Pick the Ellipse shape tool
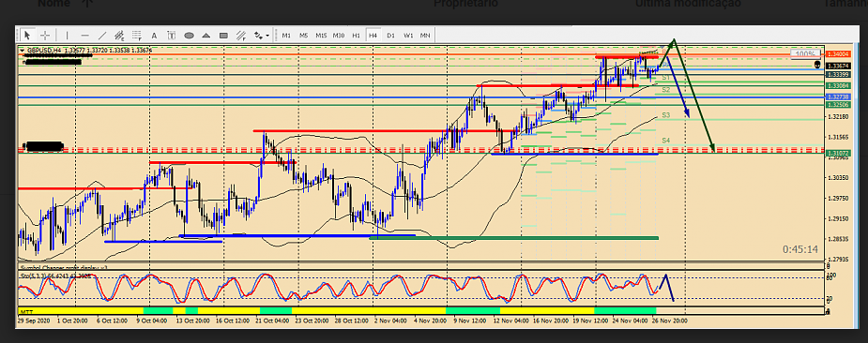This screenshot has height=343, width=868. tap(189, 36)
